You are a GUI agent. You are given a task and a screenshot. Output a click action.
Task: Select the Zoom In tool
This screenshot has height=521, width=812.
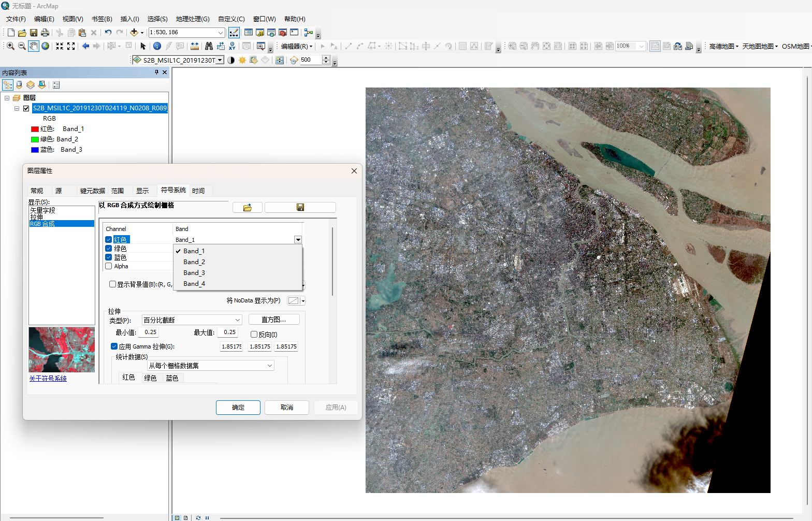click(x=10, y=46)
